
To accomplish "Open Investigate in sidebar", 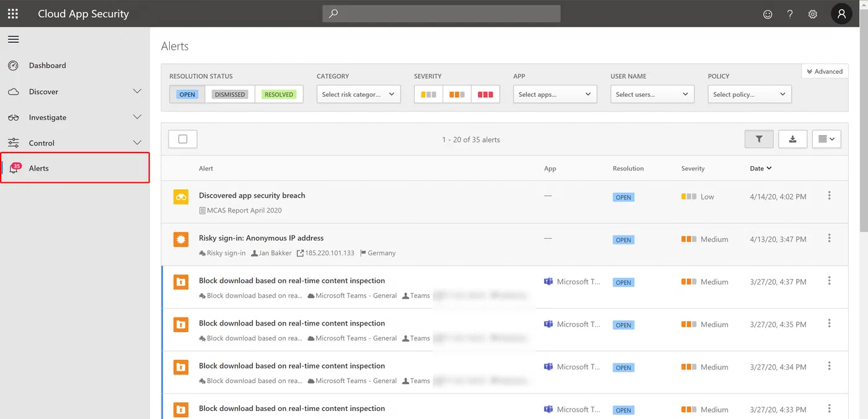I will (48, 117).
